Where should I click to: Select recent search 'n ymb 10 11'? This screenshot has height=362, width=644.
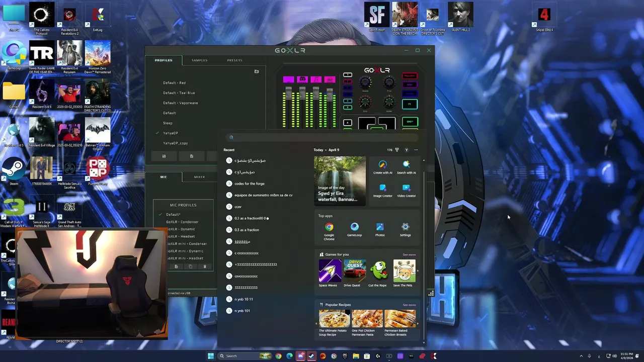244,299
